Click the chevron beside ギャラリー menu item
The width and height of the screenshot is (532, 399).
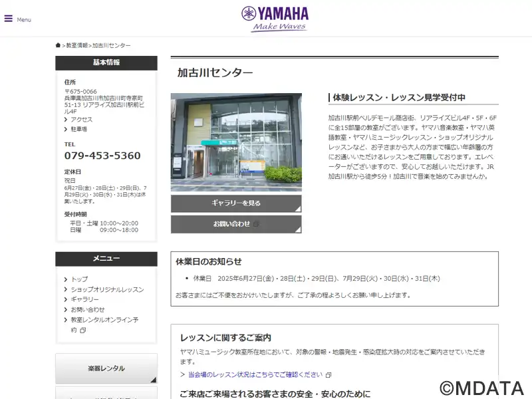[x=66, y=299]
